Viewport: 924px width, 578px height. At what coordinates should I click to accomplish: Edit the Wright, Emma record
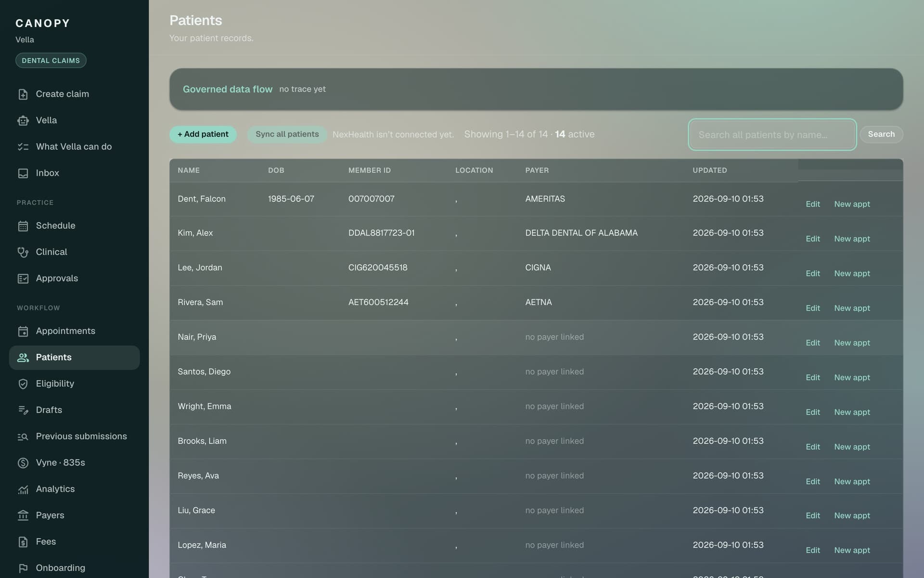[x=813, y=412]
